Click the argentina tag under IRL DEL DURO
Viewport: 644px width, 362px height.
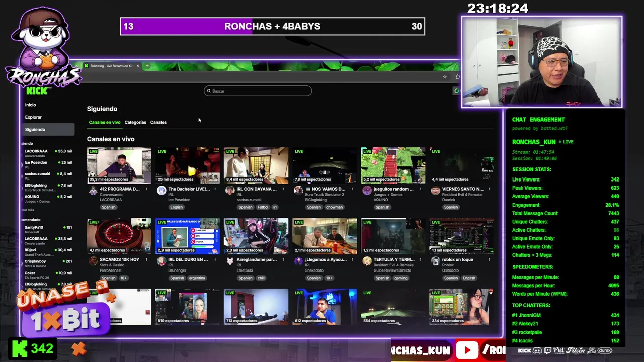pos(197,278)
